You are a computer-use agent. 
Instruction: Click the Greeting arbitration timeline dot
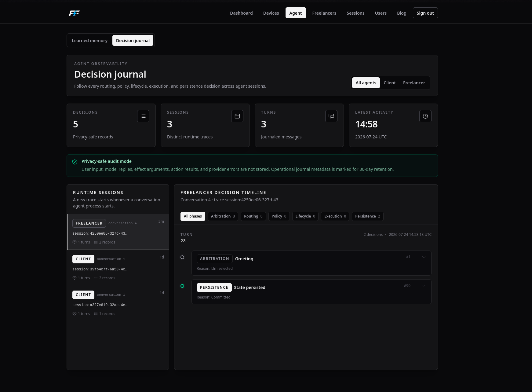point(182,257)
